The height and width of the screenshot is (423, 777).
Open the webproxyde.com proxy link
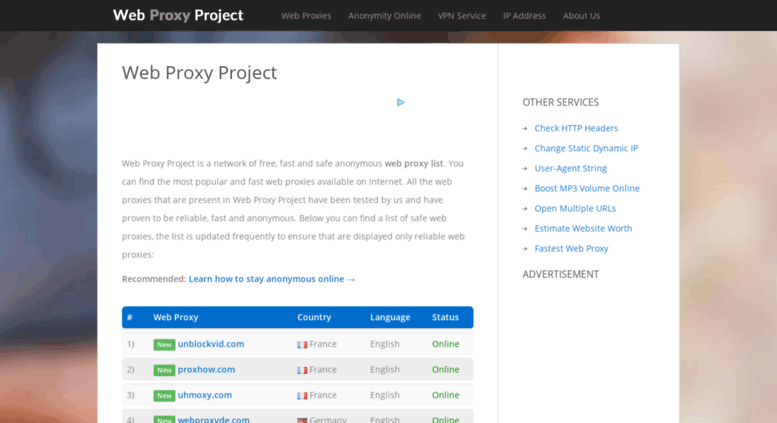(x=214, y=419)
